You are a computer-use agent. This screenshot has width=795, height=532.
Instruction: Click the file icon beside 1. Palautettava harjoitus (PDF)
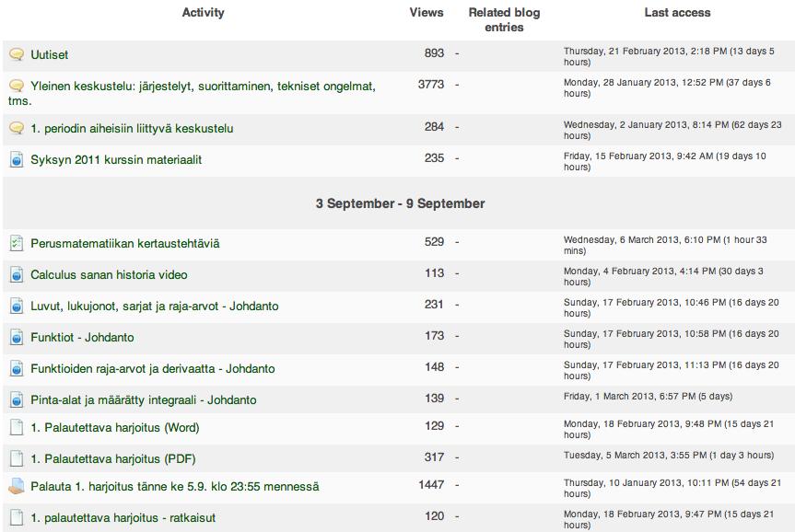[x=17, y=459]
